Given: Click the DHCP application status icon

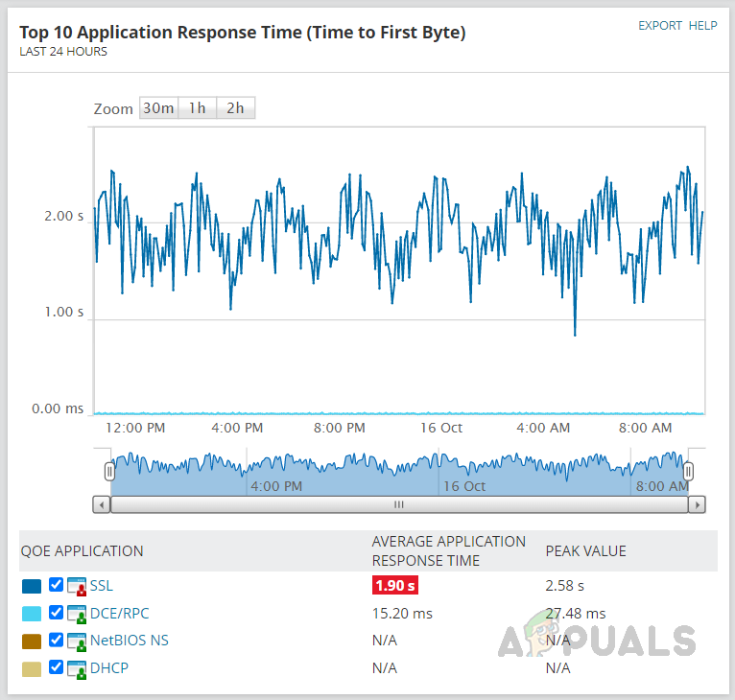Looking at the screenshot, I should [x=77, y=669].
